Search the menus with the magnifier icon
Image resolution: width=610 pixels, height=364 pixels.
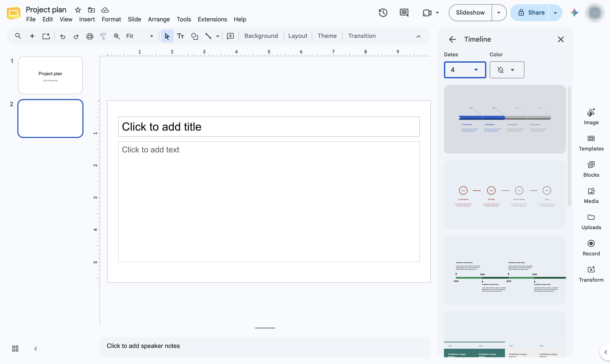18,36
